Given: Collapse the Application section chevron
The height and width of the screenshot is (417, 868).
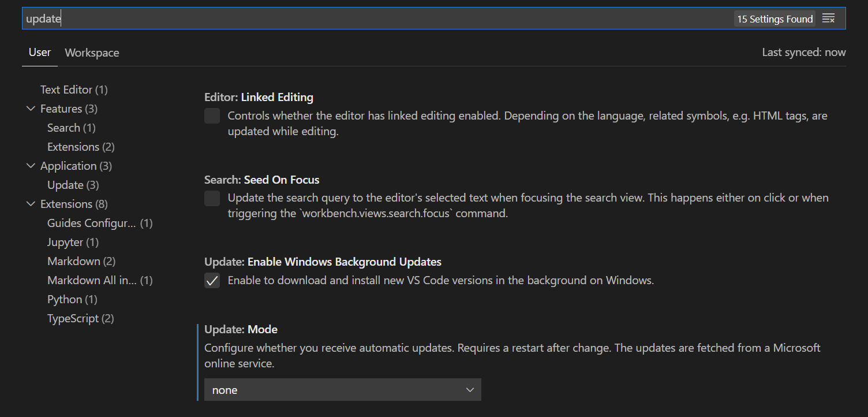Looking at the screenshot, I should (31, 166).
